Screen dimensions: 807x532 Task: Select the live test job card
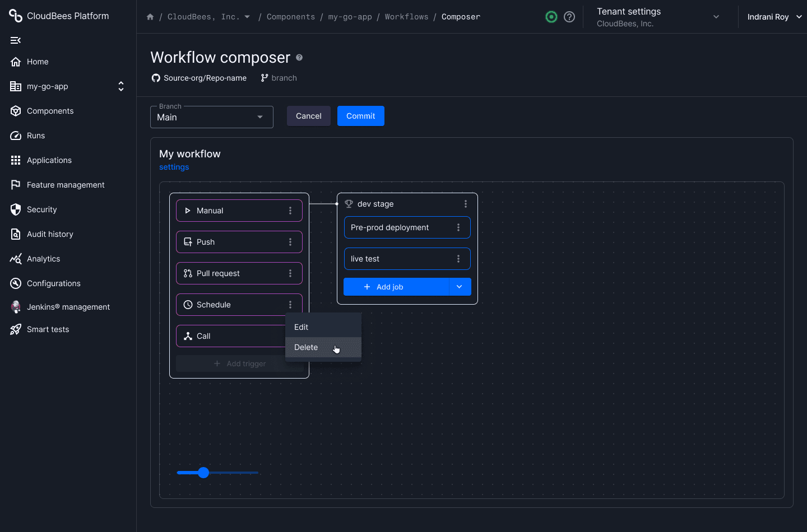point(407,259)
